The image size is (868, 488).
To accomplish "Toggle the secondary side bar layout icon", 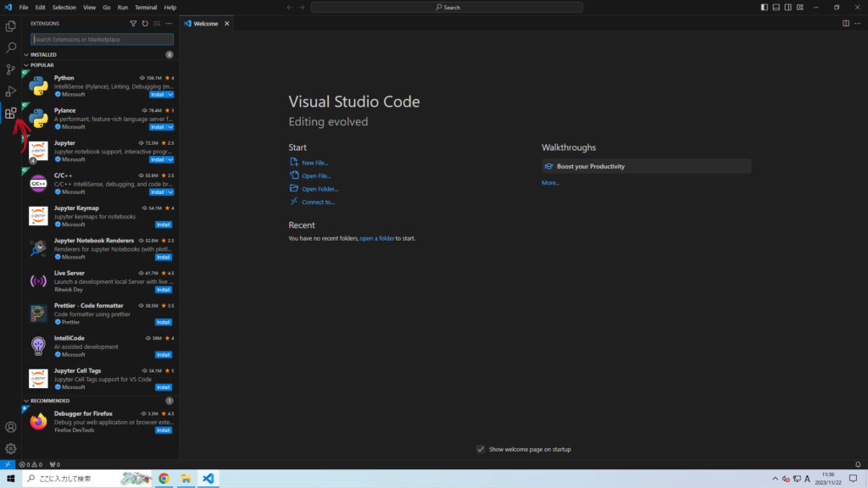I will click(x=787, y=7).
